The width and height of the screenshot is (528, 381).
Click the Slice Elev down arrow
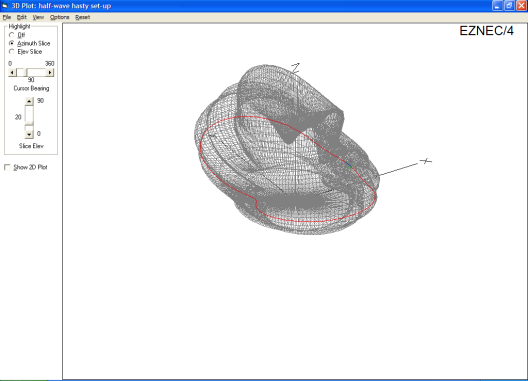[29, 134]
